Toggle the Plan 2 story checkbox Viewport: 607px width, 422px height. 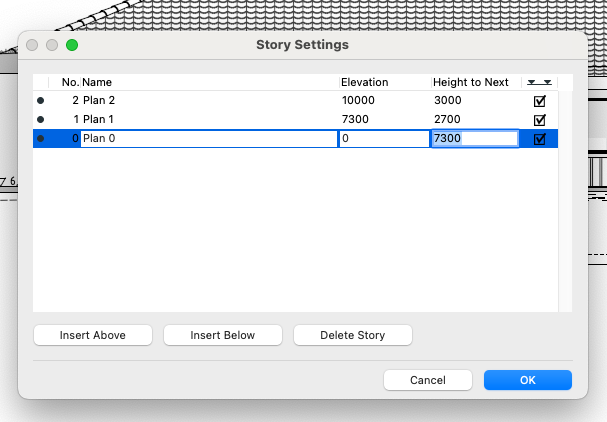540,101
